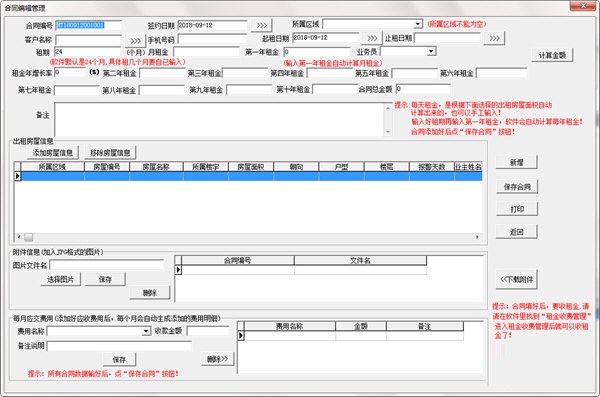Click the 移除房屋信息 button
The image size is (600, 397).
click(110, 153)
